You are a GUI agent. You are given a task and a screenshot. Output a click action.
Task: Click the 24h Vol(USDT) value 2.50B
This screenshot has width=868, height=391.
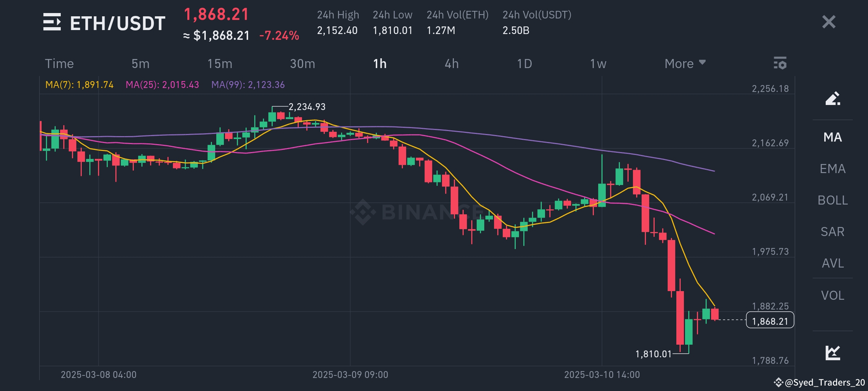(516, 30)
